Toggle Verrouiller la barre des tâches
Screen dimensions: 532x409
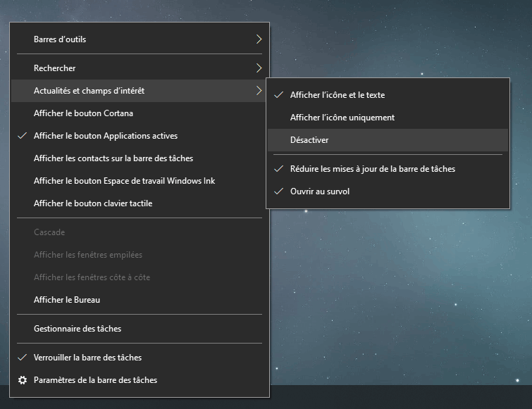[x=87, y=358]
